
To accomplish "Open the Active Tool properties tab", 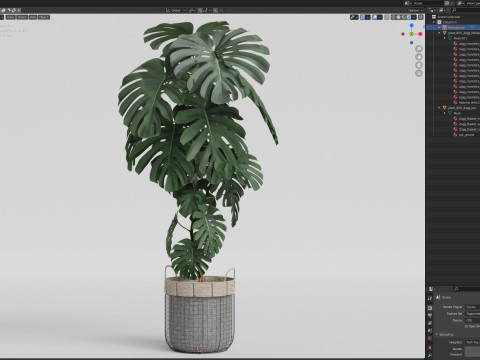I will pos(430,298).
